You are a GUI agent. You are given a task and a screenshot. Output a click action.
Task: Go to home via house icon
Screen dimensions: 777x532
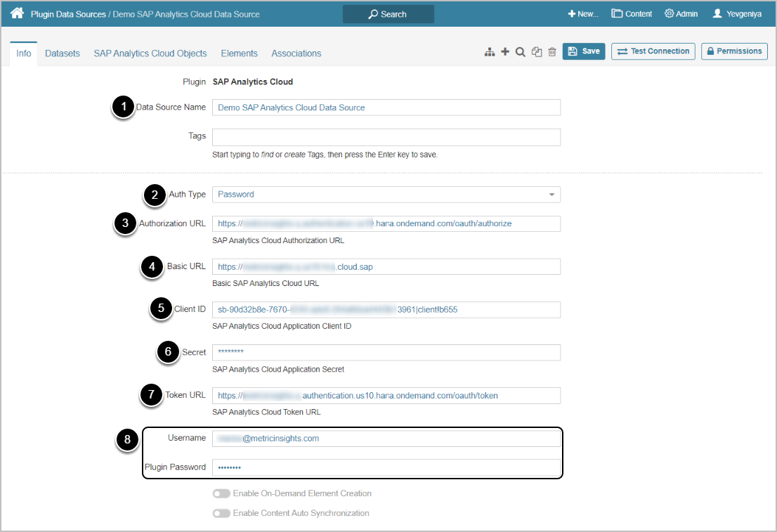pyautogui.click(x=17, y=13)
